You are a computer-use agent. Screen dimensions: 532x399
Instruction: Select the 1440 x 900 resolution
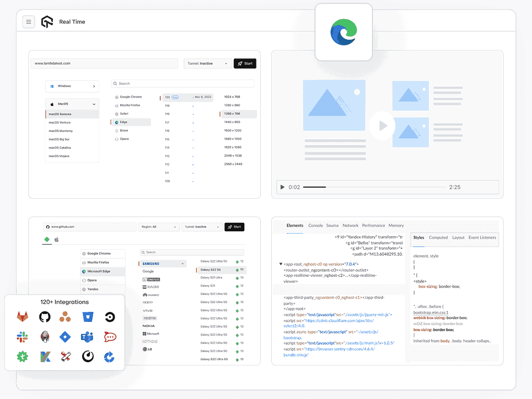232,122
